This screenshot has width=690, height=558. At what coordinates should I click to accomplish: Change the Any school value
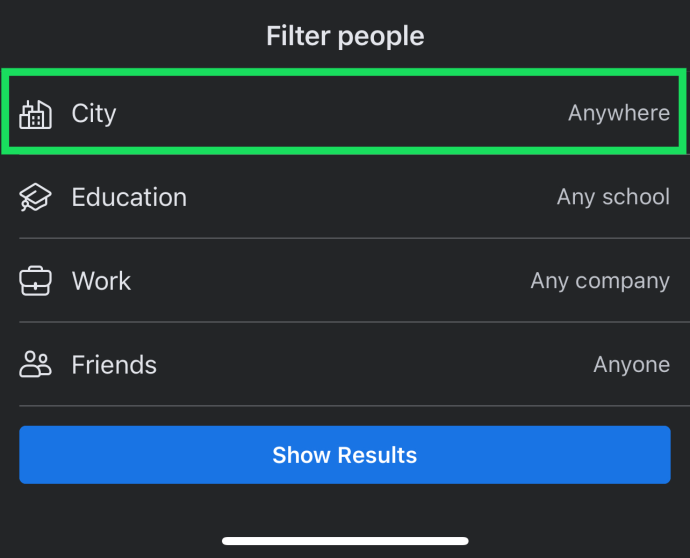coord(613,197)
